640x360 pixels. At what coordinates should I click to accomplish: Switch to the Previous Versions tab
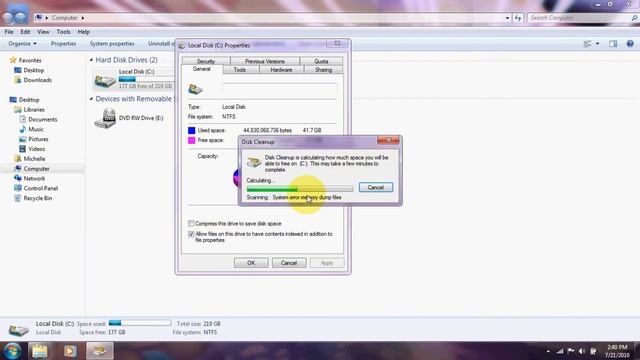tap(265, 61)
